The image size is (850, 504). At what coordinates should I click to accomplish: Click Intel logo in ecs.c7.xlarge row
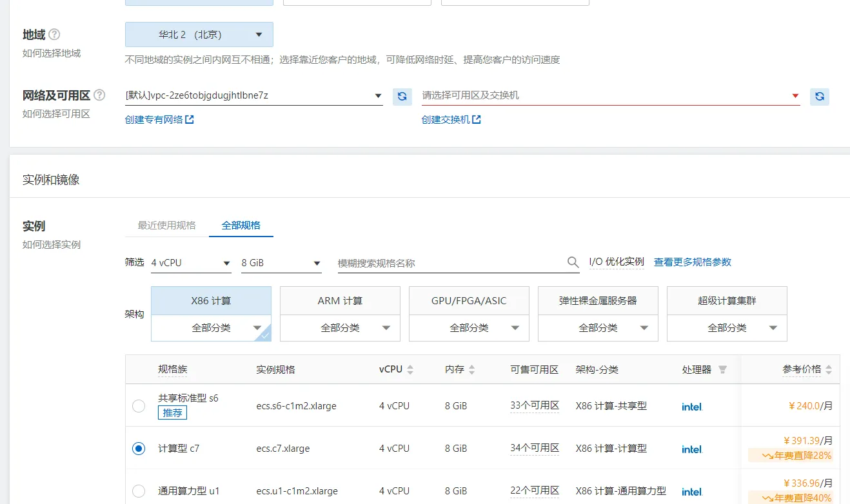click(692, 449)
